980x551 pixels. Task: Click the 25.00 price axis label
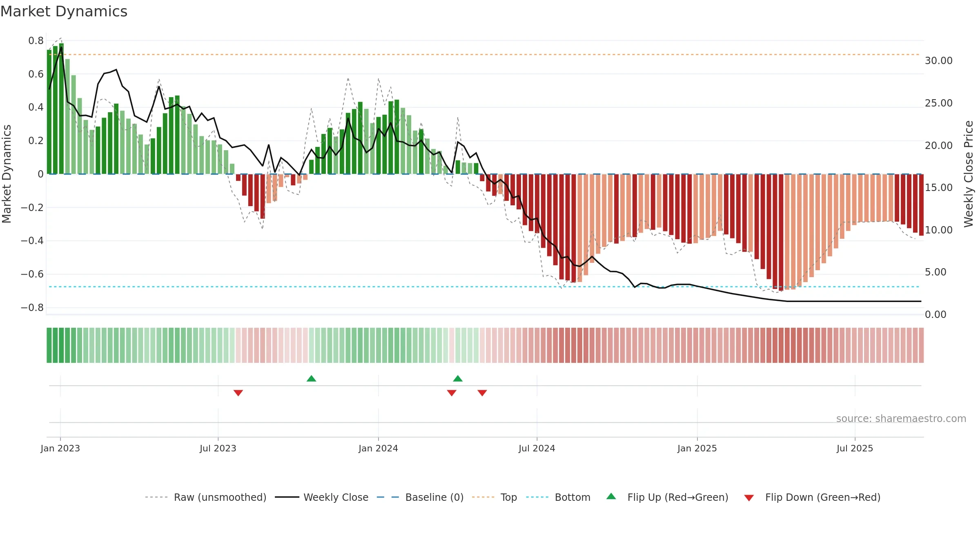(939, 103)
